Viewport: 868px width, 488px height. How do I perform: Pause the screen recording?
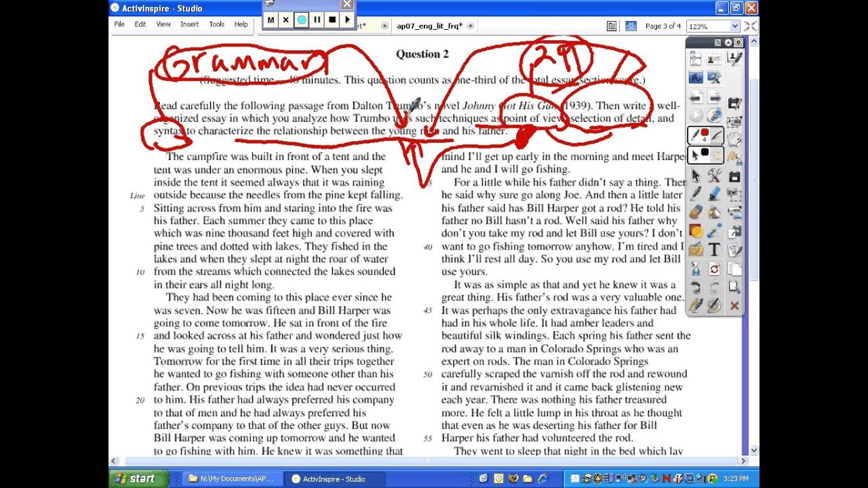[x=317, y=20]
